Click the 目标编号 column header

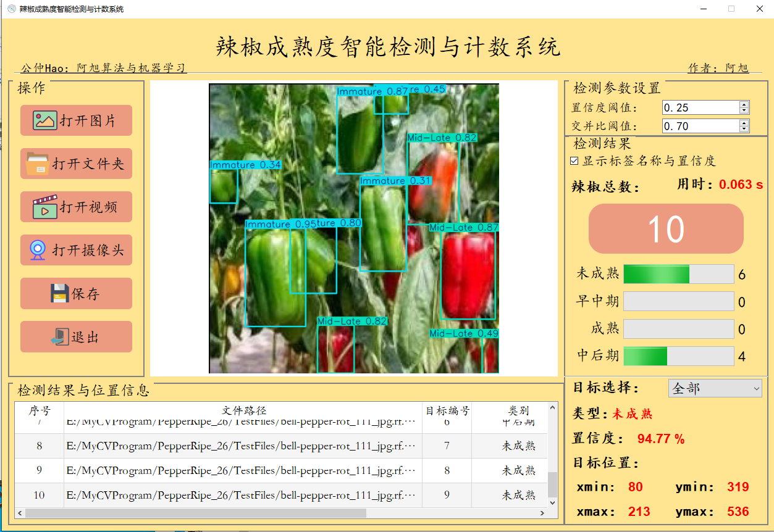[447, 410]
